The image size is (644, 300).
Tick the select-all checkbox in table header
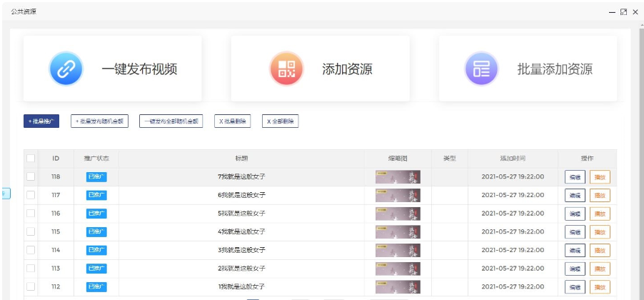pyautogui.click(x=31, y=159)
